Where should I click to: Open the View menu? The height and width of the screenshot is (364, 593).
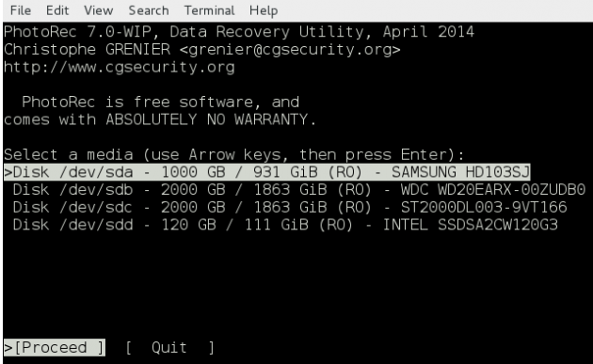pyautogui.click(x=98, y=10)
